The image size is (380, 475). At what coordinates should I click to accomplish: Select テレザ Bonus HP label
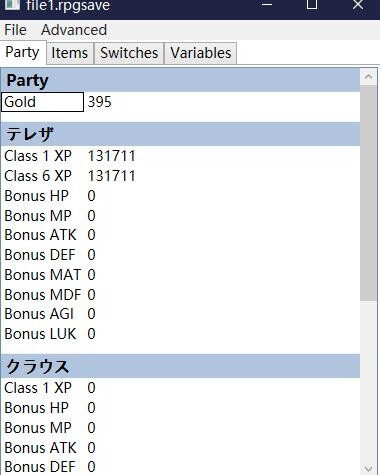tap(37, 196)
